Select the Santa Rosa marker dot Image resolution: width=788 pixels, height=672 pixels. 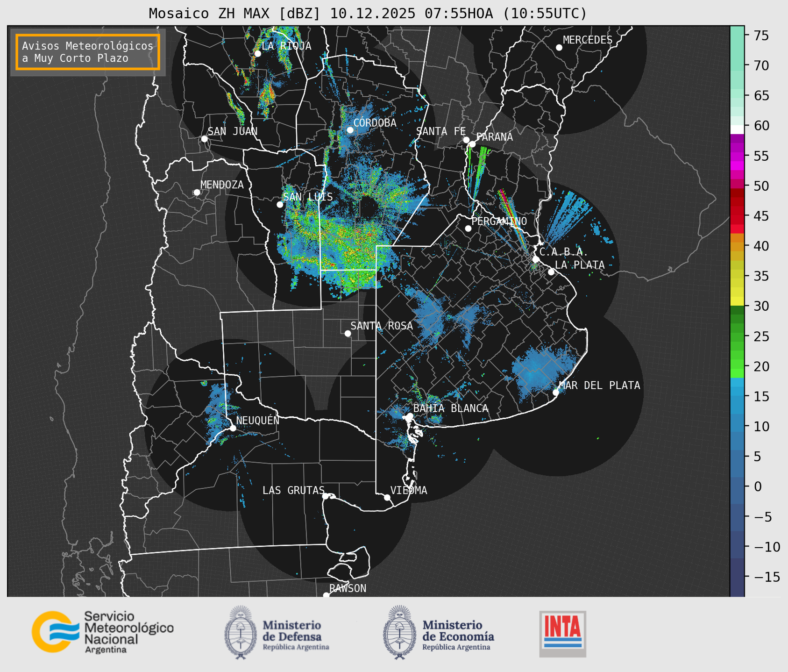(x=348, y=333)
